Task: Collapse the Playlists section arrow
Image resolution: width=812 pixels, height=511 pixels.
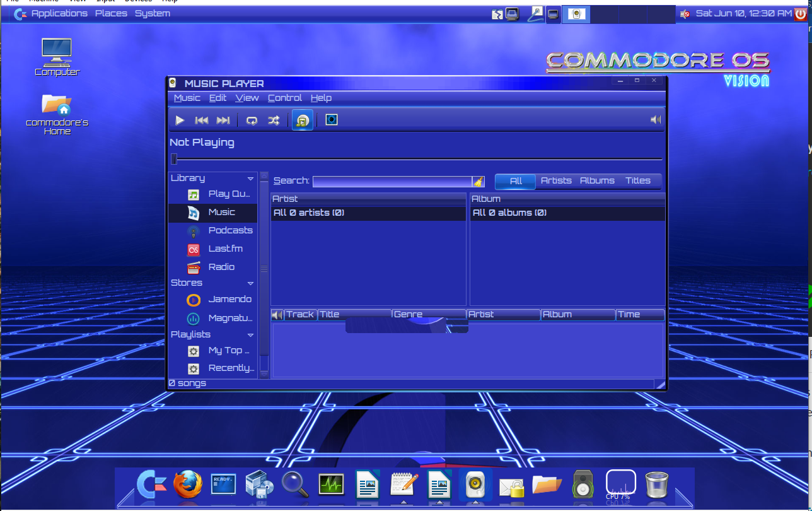Action: click(250, 335)
